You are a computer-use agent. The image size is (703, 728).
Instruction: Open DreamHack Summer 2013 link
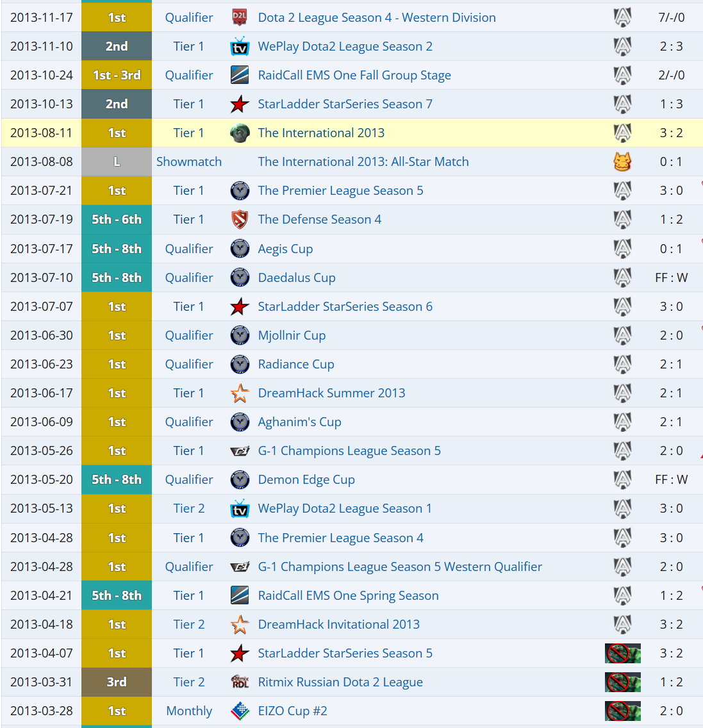coord(331,393)
